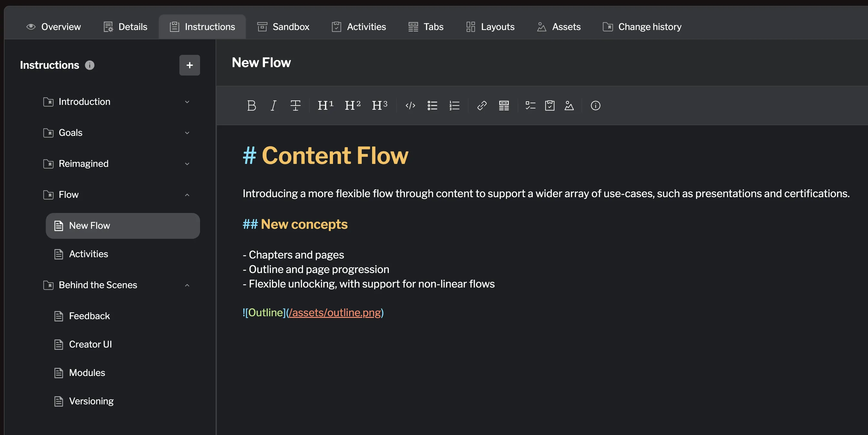Screen dimensions: 868x435
Task: Collapse the Behind the Scenes folder
Action: click(187, 285)
